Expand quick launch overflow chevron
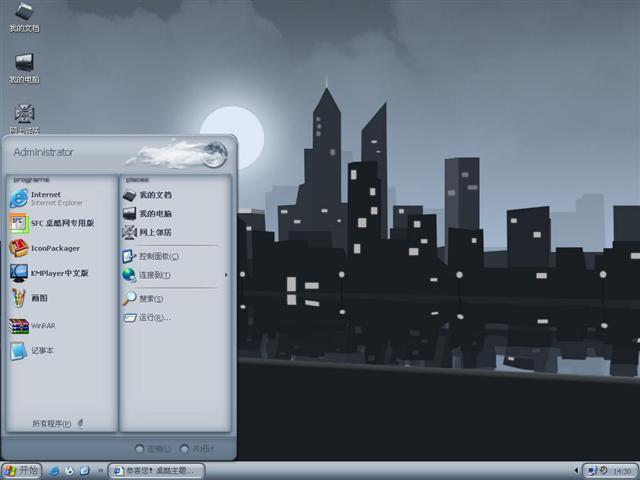This screenshot has width=640, height=480. [100, 471]
